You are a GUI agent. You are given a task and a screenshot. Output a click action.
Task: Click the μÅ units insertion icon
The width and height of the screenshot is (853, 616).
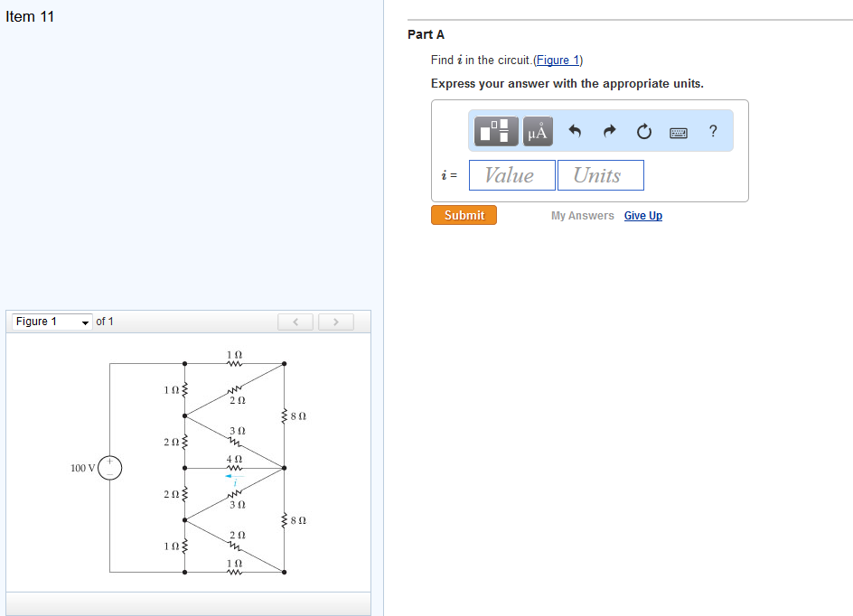point(537,130)
